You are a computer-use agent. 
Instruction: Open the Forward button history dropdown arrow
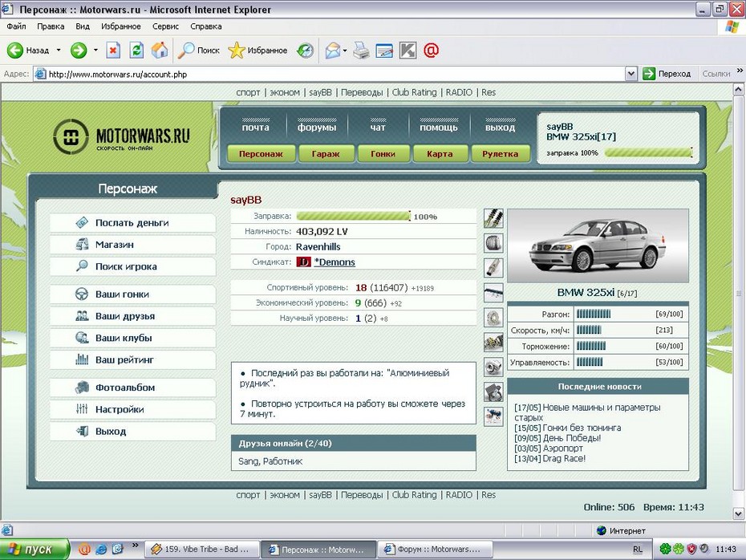pyautogui.click(x=95, y=50)
